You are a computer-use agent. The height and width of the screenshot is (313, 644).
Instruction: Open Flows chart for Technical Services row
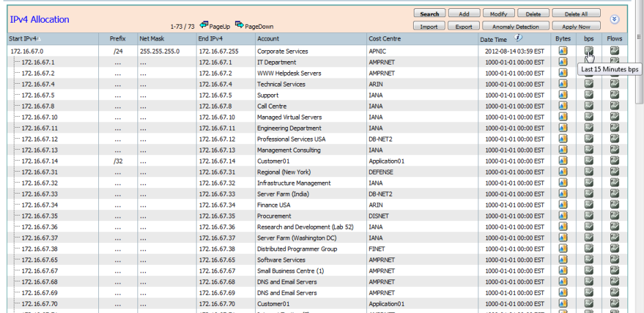click(x=614, y=84)
